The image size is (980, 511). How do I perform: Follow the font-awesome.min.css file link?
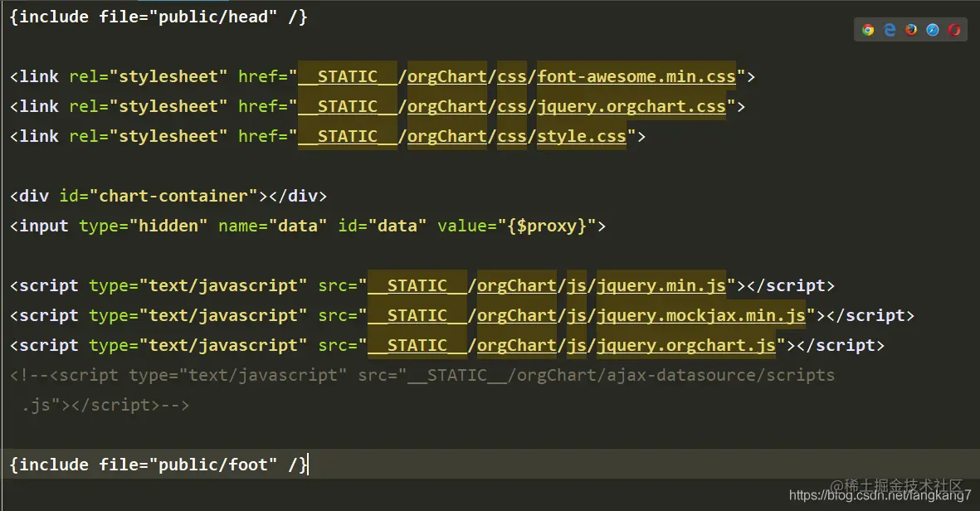tap(636, 77)
